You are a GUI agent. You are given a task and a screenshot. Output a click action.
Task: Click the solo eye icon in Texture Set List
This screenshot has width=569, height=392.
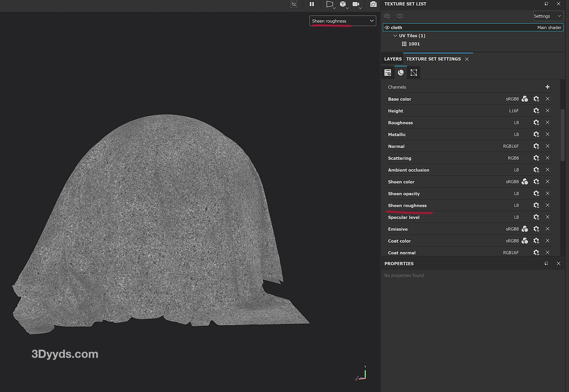coord(400,16)
